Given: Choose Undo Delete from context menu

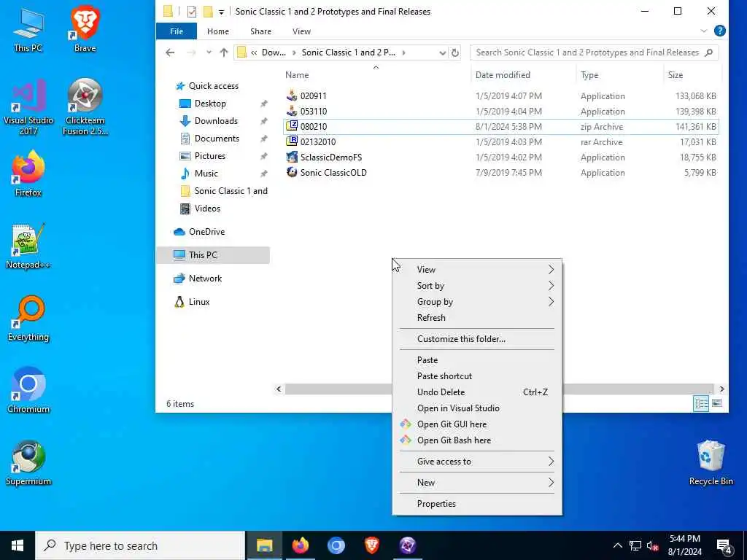Looking at the screenshot, I should click(477, 392).
